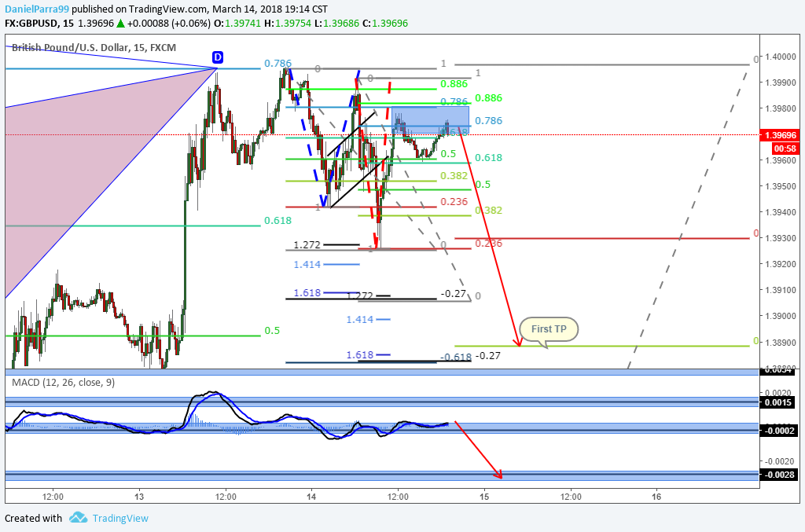The height and width of the screenshot is (532, 805).
Task: Click the green up-triangle price change indicator
Action: (x=120, y=23)
